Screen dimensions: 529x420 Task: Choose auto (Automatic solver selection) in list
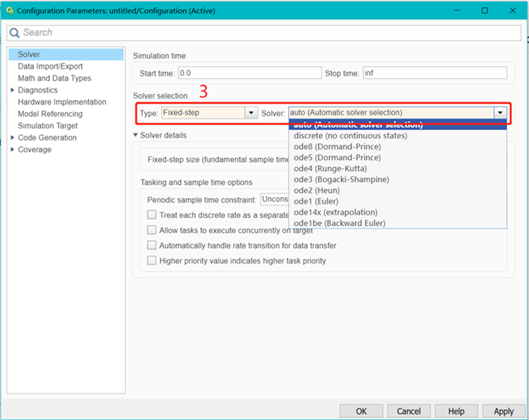(x=398, y=124)
